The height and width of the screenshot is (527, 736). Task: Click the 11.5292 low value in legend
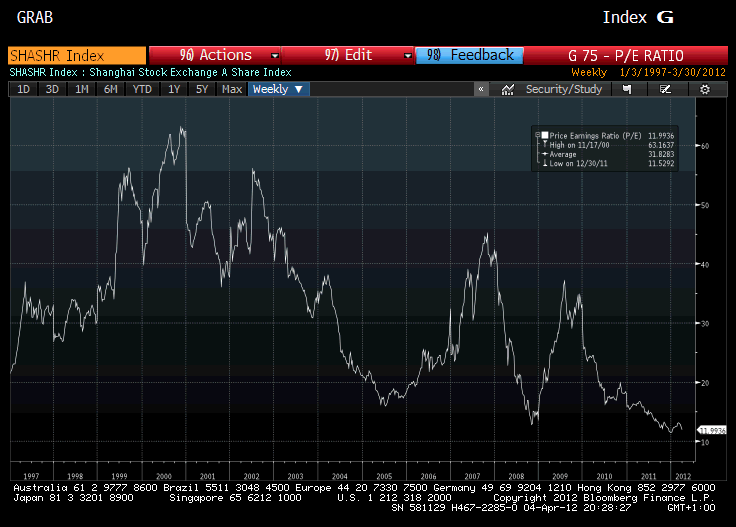click(661, 164)
